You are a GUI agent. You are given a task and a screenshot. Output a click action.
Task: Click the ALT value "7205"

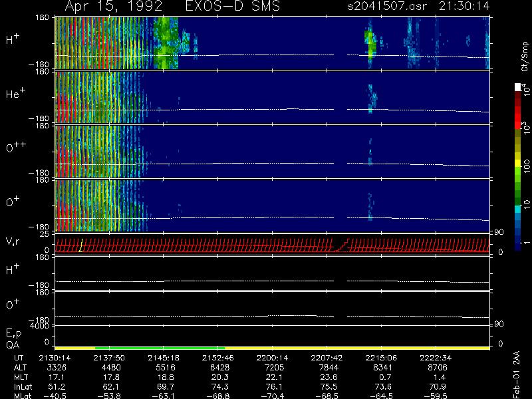click(274, 368)
